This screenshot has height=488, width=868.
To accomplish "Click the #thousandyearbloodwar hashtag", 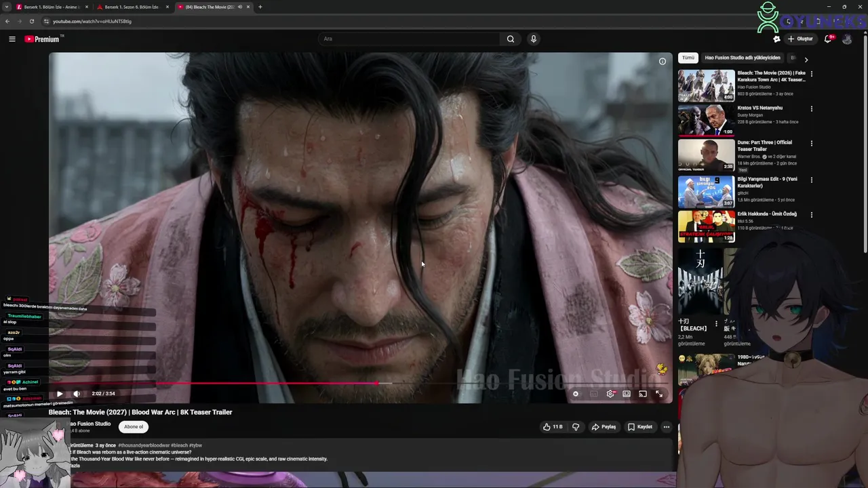I will [x=144, y=445].
